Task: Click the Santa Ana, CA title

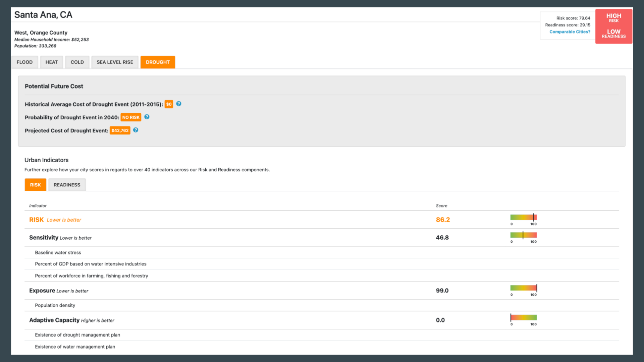Action: tap(43, 15)
